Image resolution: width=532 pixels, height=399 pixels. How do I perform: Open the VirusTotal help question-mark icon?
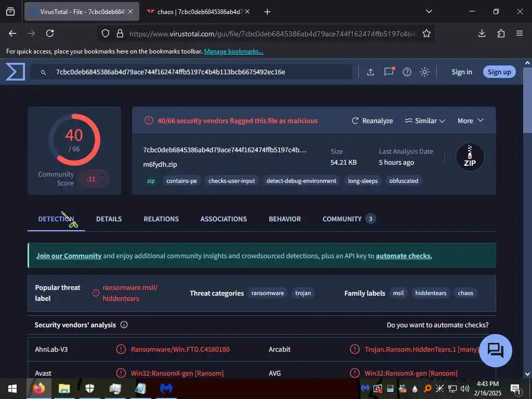[407, 72]
